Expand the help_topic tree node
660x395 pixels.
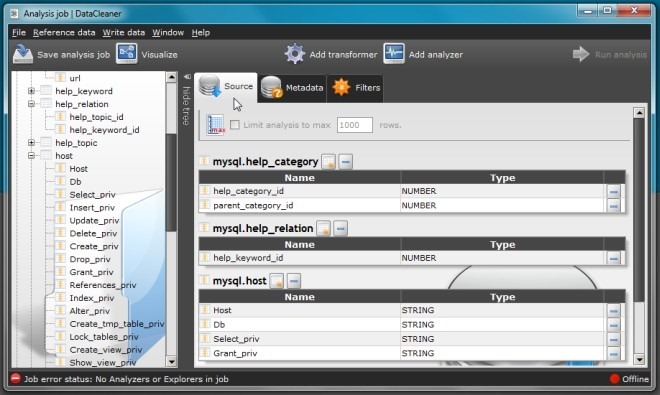pyautogui.click(x=31, y=143)
